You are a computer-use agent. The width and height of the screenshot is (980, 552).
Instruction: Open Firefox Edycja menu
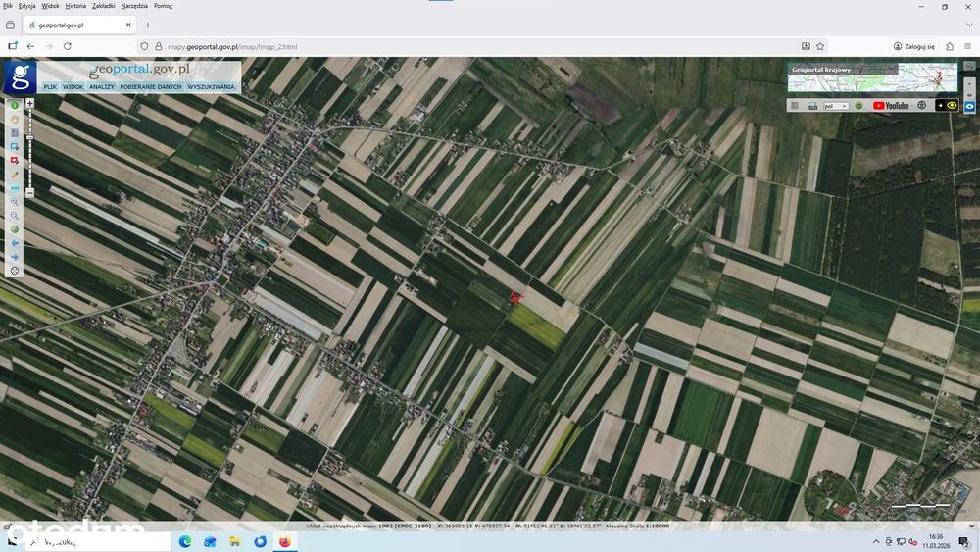26,6
